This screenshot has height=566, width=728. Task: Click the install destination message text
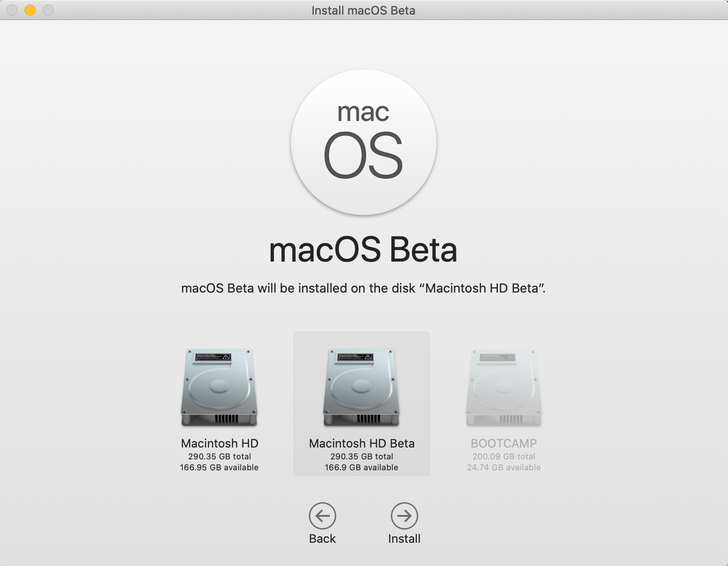tap(364, 288)
